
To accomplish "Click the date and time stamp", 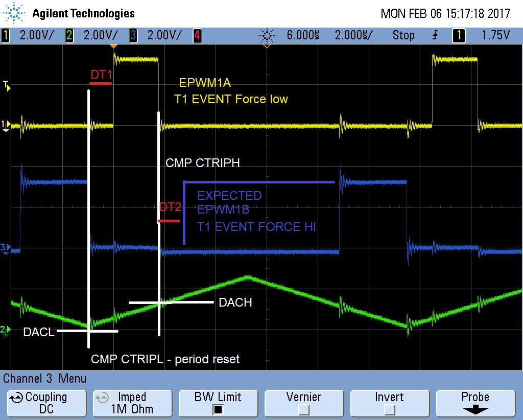I will pyautogui.click(x=445, y=14).
